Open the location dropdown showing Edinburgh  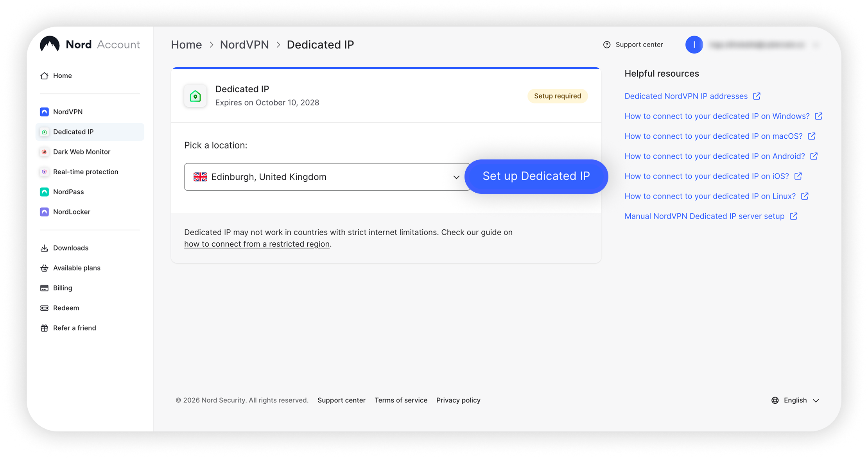coord(326,177)
